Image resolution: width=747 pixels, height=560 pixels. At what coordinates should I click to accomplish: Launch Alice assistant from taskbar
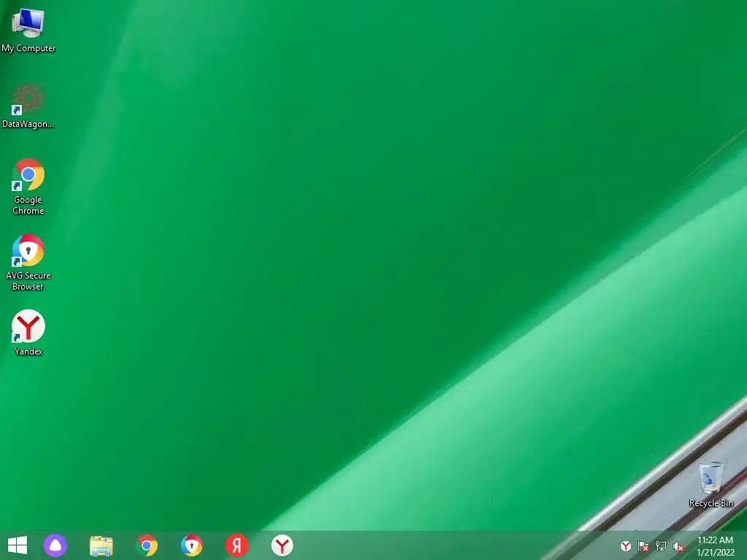coord(55,545)
